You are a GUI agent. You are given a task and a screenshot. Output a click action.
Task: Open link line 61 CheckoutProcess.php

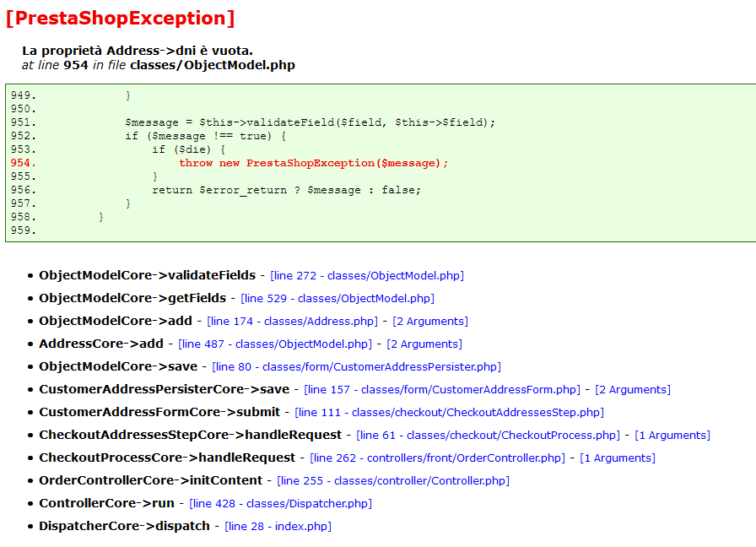click(488, 435)
